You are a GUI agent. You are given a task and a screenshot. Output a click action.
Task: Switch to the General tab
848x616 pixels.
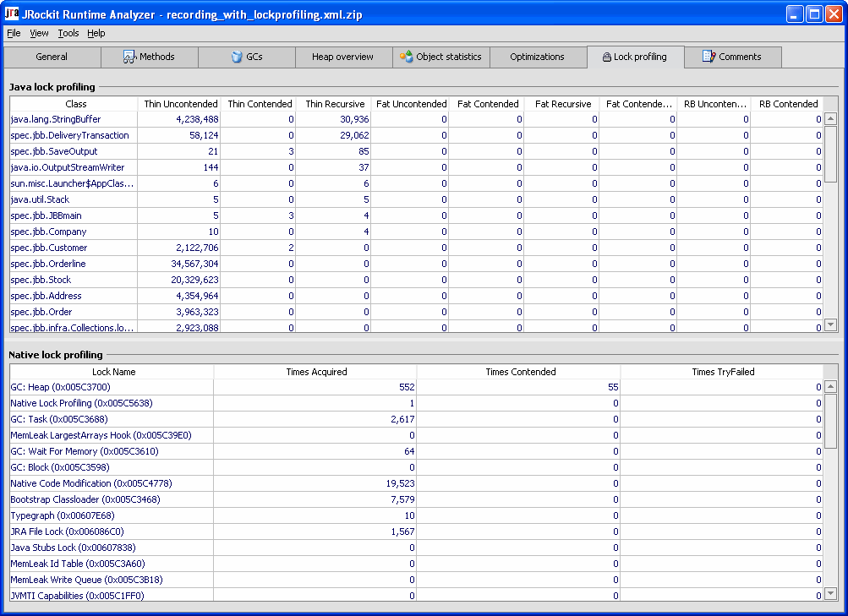point(52,57)
